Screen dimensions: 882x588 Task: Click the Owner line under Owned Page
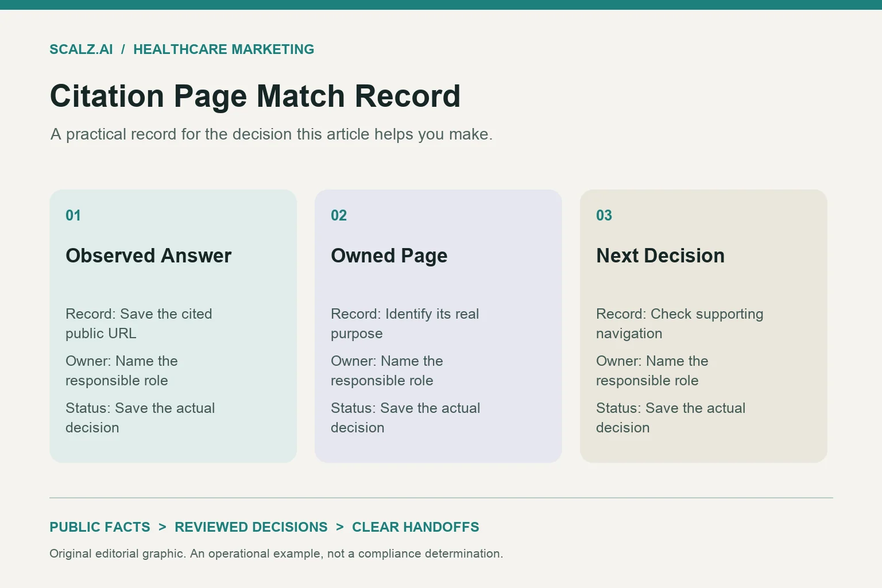tap(387, 370)
